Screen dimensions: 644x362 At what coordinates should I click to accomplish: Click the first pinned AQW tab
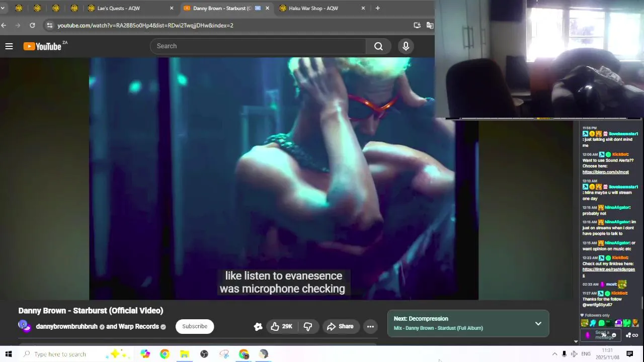coord(19,8)
